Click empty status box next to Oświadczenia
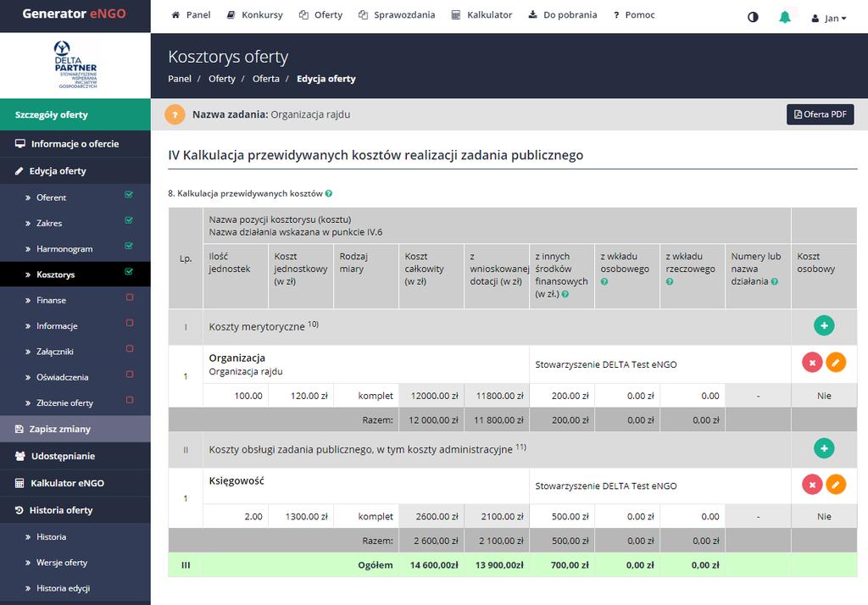Screen dimensions: 868x605 point(130,375)
